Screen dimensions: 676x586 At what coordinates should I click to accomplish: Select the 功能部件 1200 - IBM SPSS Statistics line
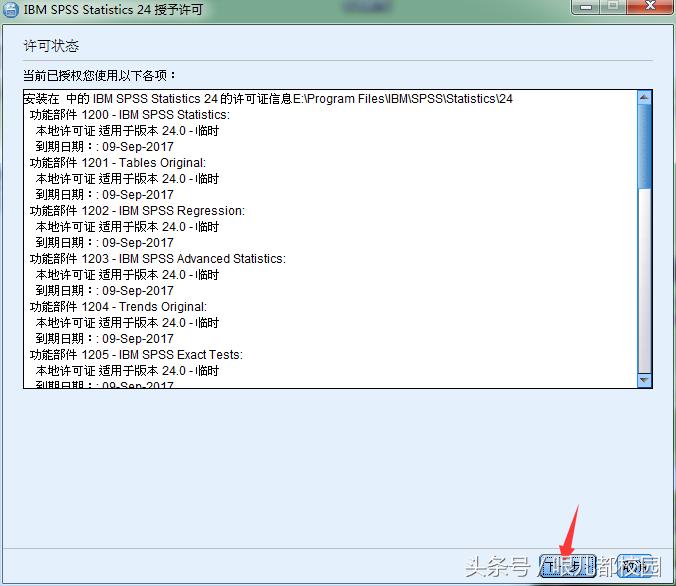point(130,115)
